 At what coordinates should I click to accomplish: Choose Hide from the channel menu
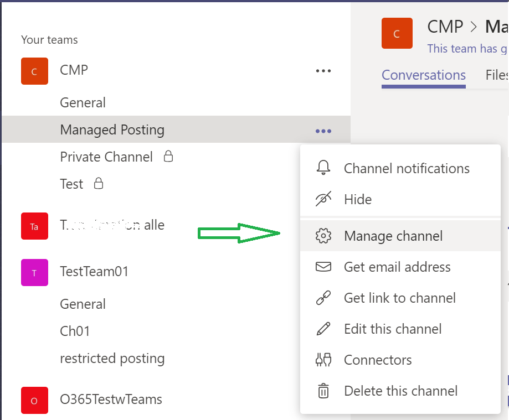point(400,199)
